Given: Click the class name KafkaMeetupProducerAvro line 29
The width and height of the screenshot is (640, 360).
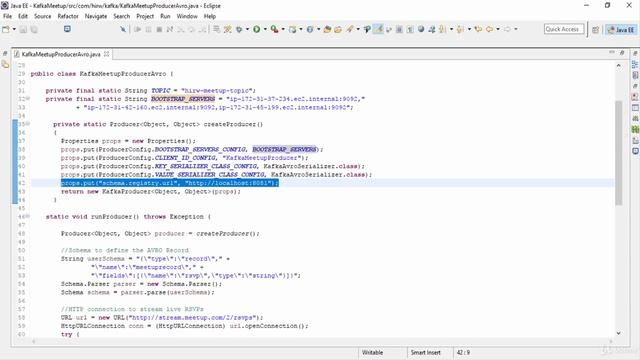Looking at the screenshot, I should [122, 73].
